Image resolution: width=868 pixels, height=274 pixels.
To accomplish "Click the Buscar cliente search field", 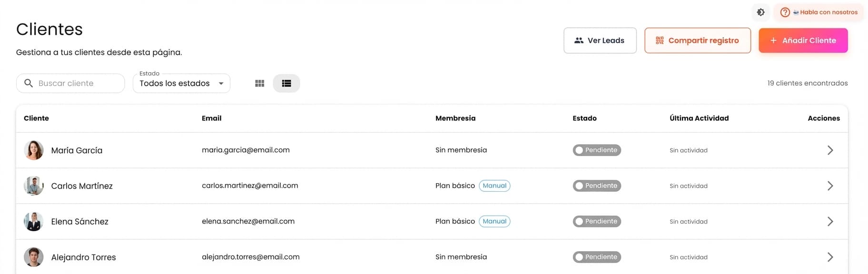I will click(76, 83).
